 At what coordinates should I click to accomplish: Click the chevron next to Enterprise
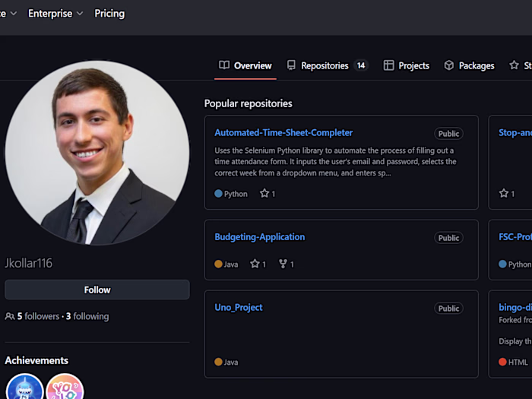[x=80, y=14]
